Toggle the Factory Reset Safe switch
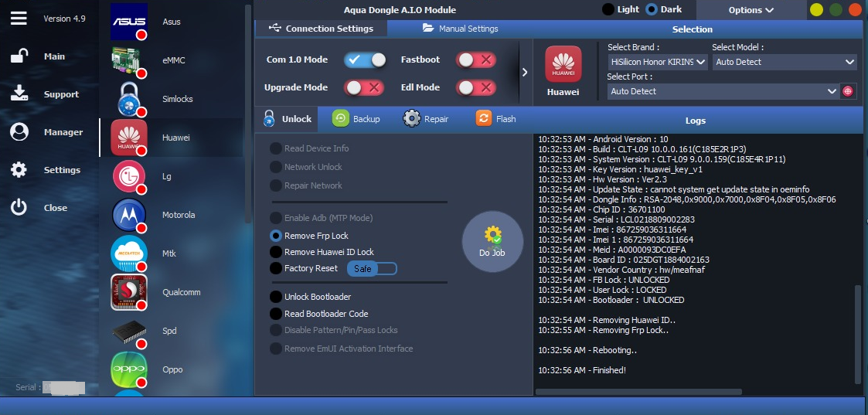The height and width of the screenshot is (415, 868). pos(372,268)
